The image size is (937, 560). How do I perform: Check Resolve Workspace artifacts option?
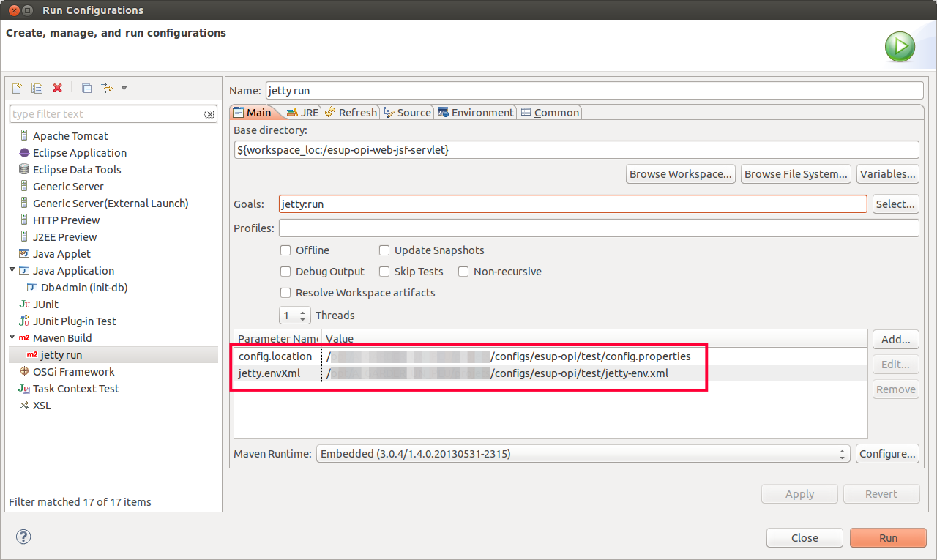(x=286, y=293)
